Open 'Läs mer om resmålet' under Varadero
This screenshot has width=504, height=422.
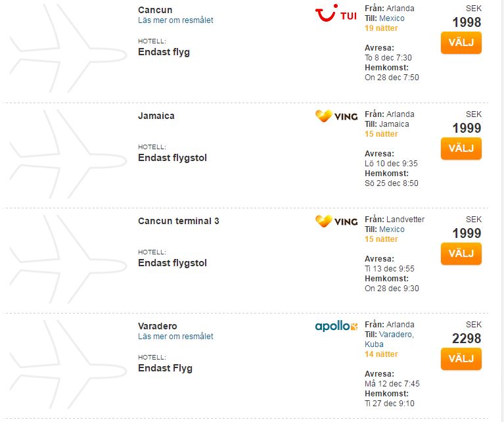[x=175, y=337]
